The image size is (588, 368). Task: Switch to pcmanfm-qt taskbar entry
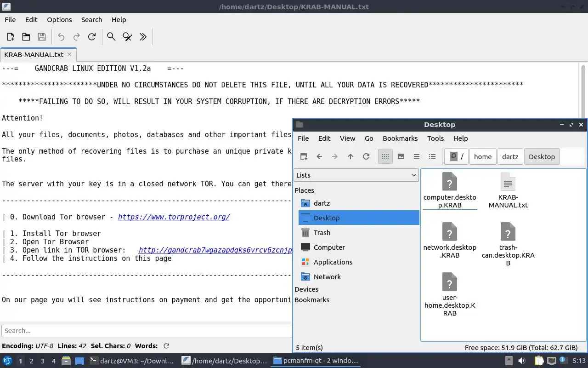pyautogui.click(x=316, y=361)
